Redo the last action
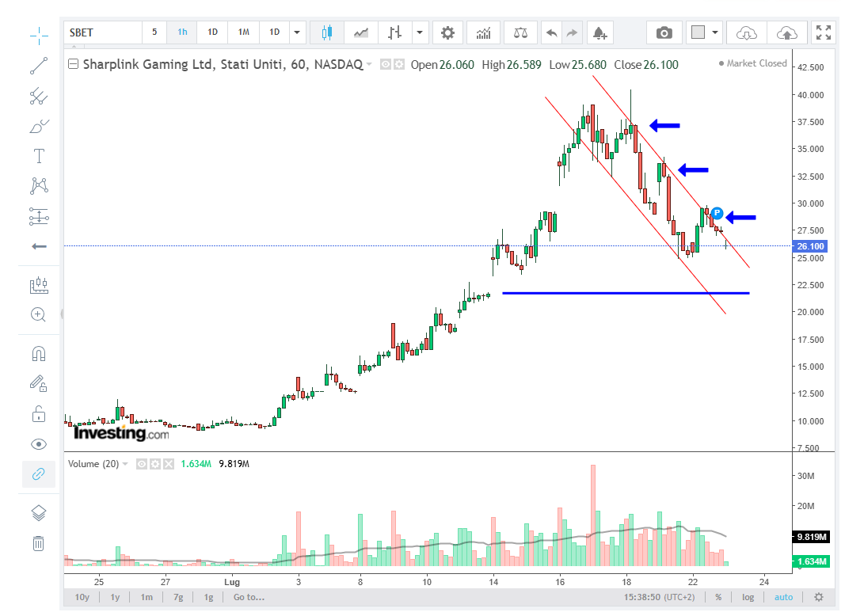The height and width of the screenshot is (616, 845). pos(572,33)
